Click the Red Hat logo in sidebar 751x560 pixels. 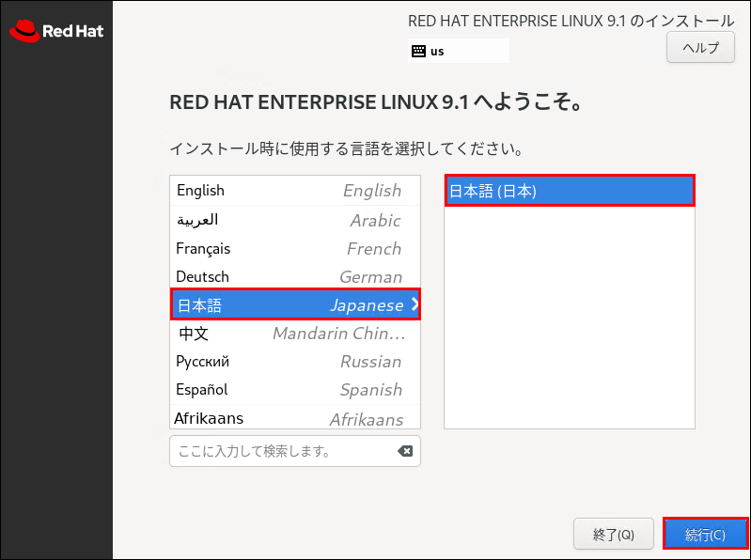(56, 31)
